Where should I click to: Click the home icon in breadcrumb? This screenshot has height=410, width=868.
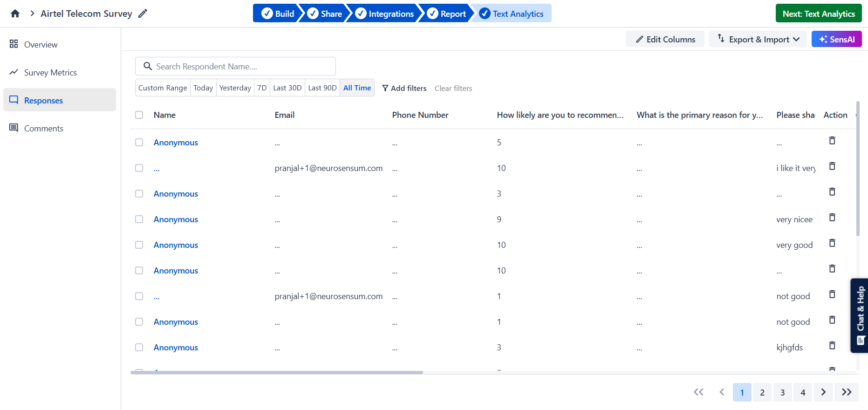pos(15,14)
